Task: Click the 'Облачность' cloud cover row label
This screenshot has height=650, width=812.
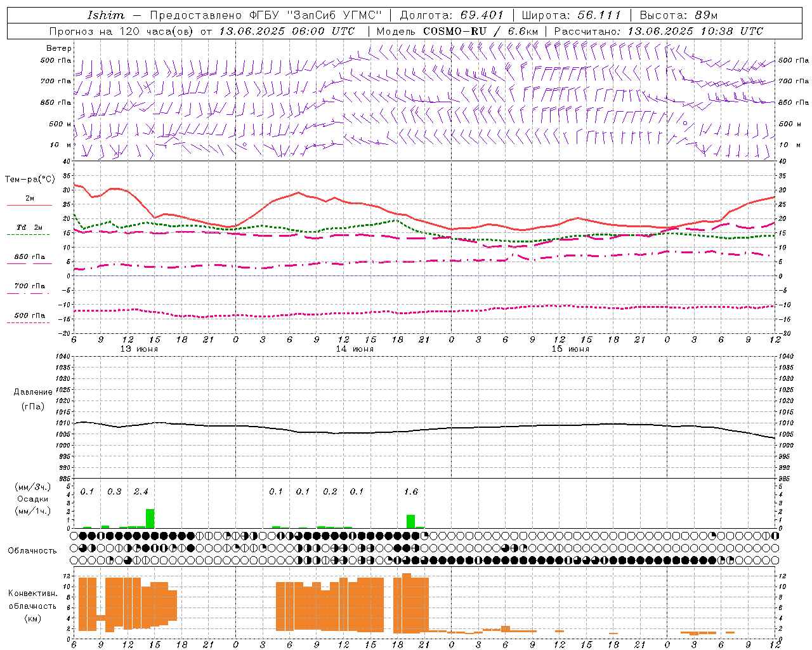Action: [x=32, y=550]
